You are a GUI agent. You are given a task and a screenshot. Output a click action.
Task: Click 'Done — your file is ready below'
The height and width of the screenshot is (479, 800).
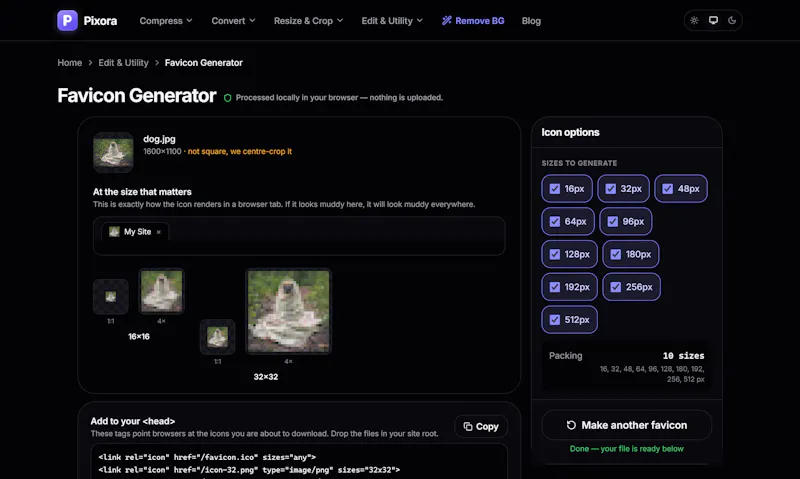click(x=627, y=449)
